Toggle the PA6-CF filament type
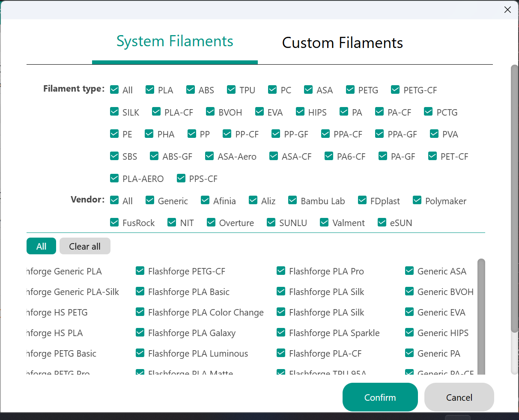This screenshot has height=420, width=519. coord(329,156)
